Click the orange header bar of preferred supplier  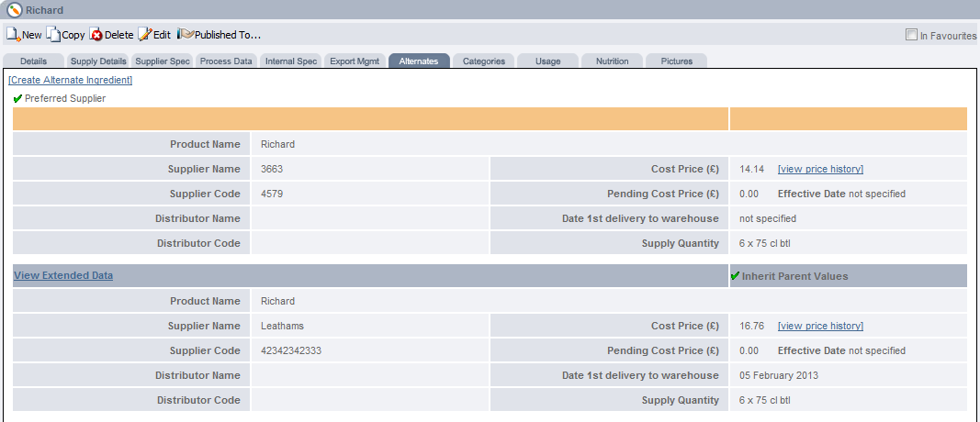point(370,119)
